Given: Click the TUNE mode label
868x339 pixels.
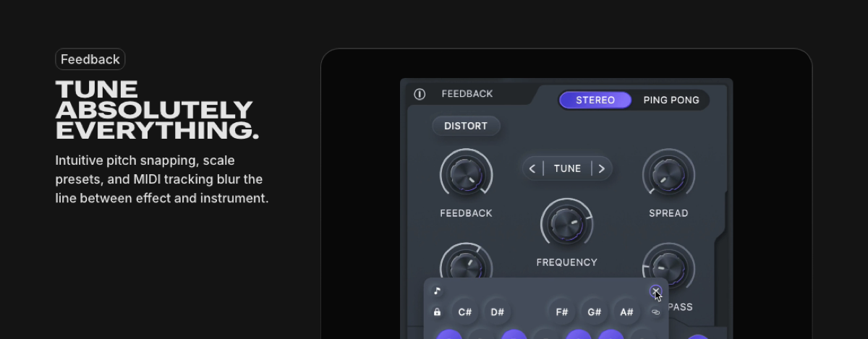Looking at the screenshot, I should [567, 168].
